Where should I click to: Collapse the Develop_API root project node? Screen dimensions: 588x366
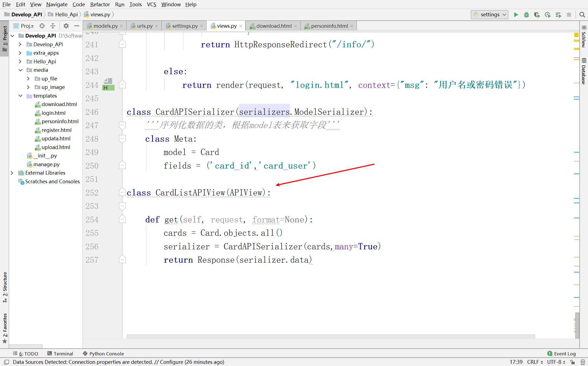[x=12, y=36]
